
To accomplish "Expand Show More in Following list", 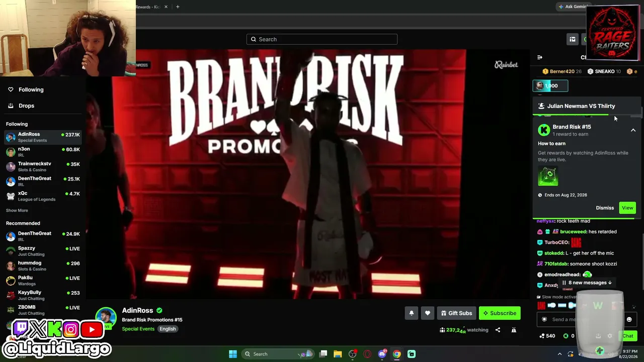I will [x=17, y=210].
